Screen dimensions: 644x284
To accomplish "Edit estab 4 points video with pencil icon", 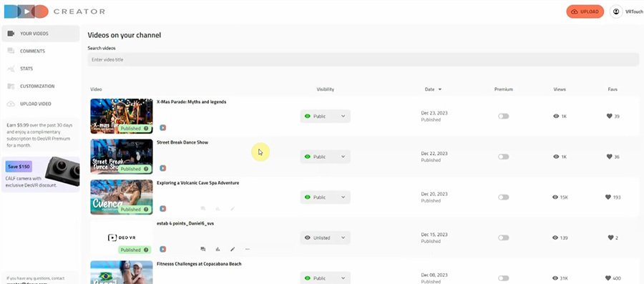I will [x=233, y=249].
